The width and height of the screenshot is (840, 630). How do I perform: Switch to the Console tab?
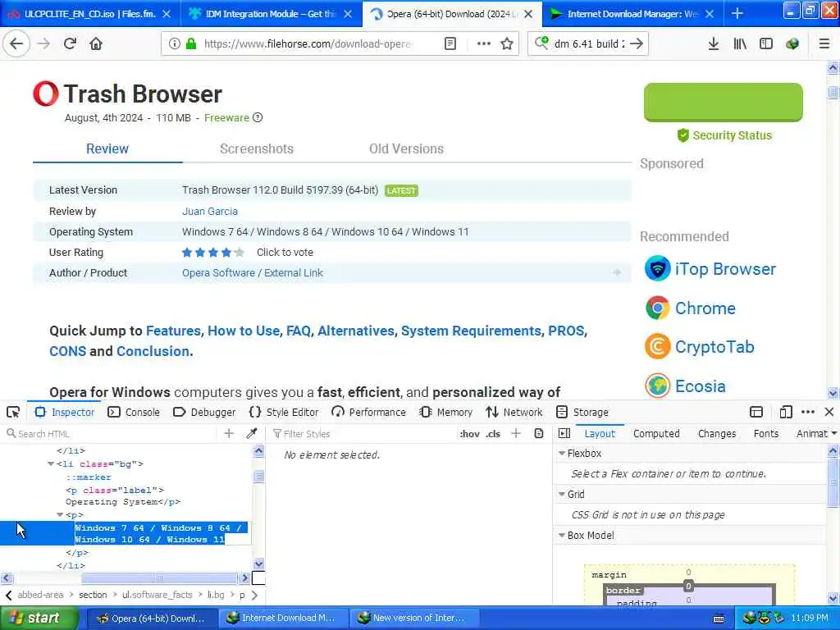tap(134, 412)
